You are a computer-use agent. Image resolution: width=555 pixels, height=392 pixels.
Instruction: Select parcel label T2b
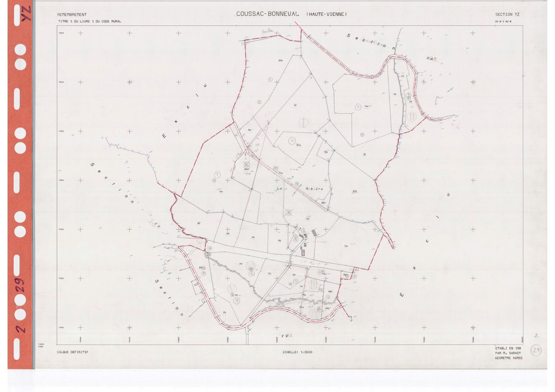click(x=307, y=219)
